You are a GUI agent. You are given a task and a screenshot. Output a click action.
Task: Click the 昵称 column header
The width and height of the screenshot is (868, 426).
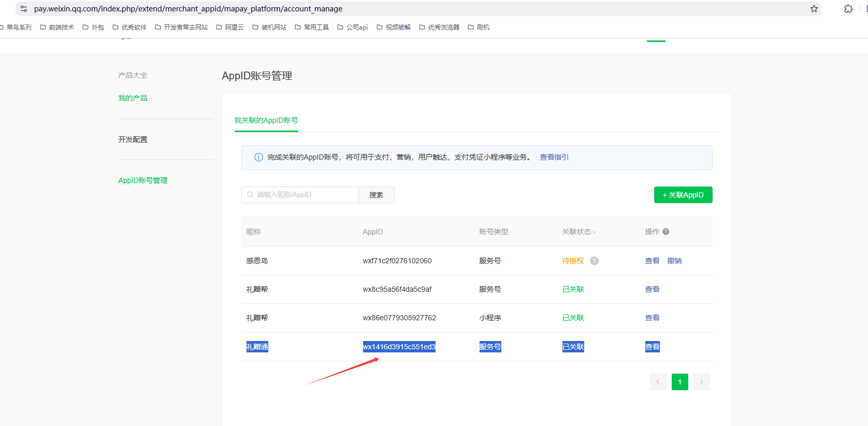coord(253,232)
